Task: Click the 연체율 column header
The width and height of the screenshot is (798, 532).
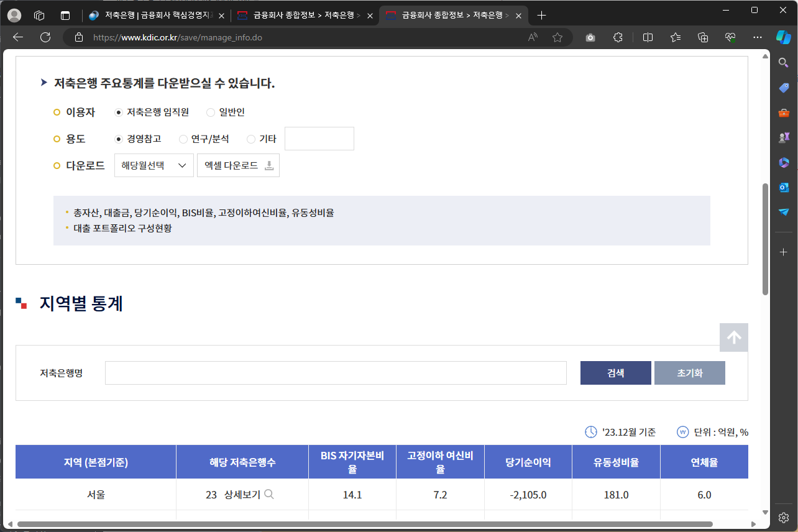Action: click(x=704, y=462)
